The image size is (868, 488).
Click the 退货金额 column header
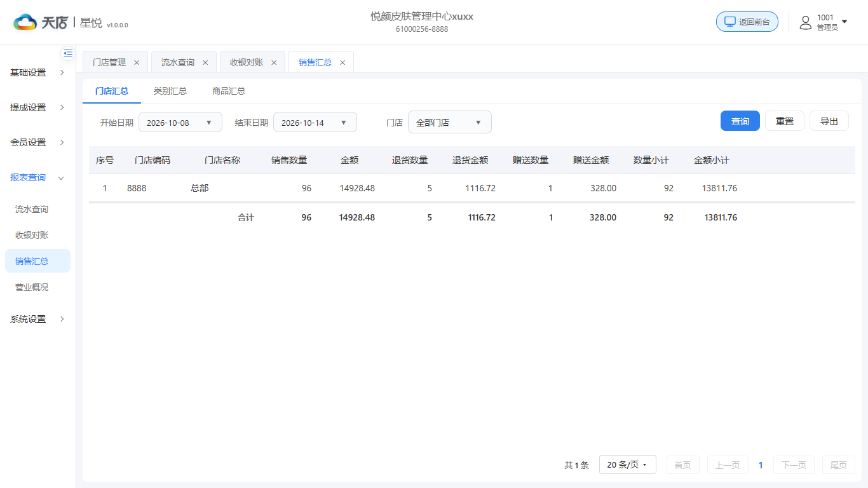click(470, 160)
